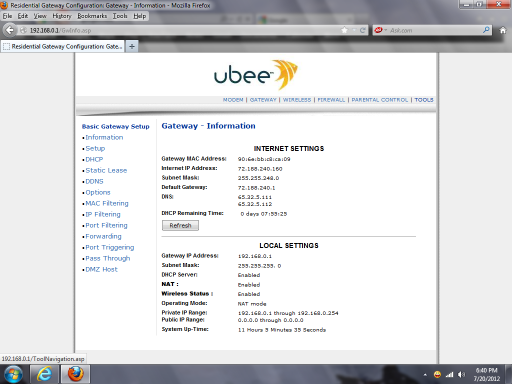The image size is (512, 384).
Task: Go to the TOOLS navigation section
Action: coord(424,100)
